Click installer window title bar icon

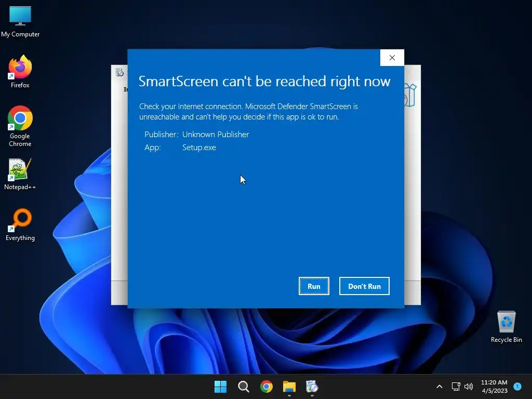click(x=119, y=72)
